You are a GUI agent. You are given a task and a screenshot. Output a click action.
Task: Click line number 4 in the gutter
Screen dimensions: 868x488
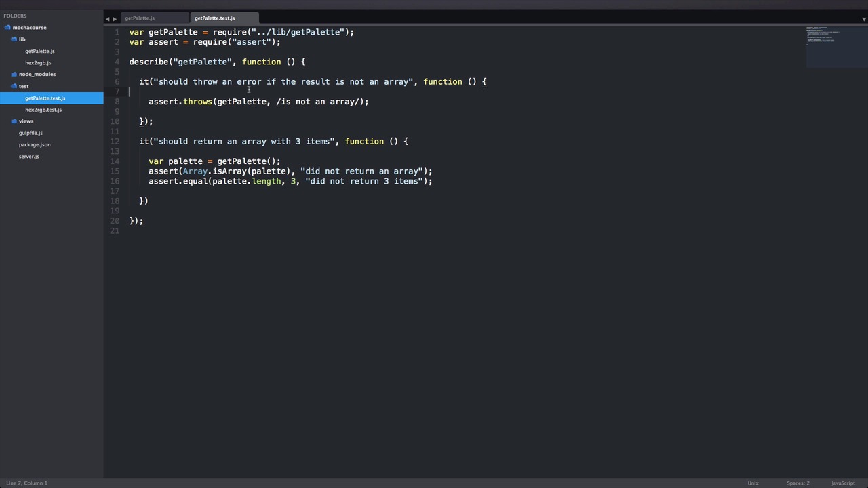coord(117,62)
